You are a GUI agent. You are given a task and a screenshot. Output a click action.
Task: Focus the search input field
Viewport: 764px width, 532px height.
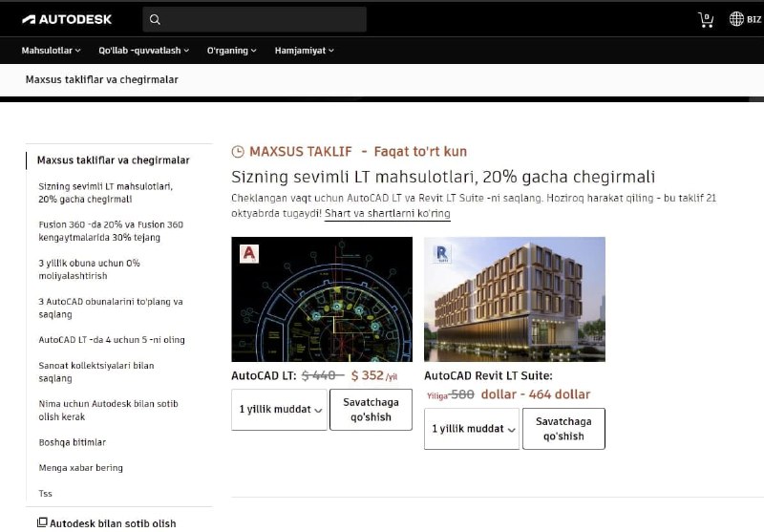point(254,19)
